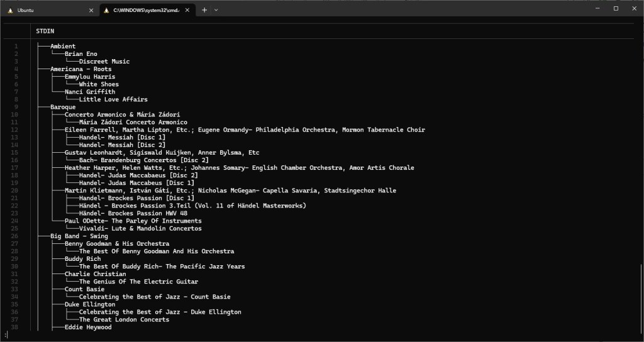Screen dimensions: 644x342
Task: Click the penguin icon on cmd tab
Action: point(106,10)
